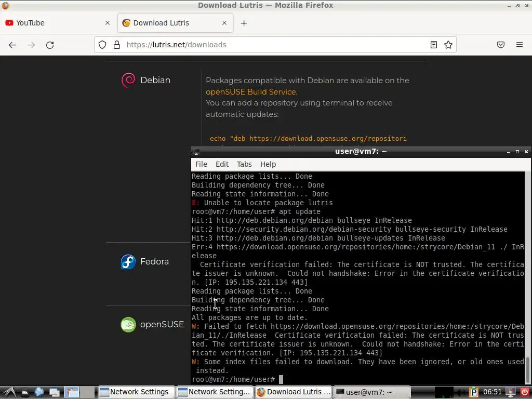Click the 'All packages are up to date.' line
Viewport: 532px width, 399px height.
[249, 317]
